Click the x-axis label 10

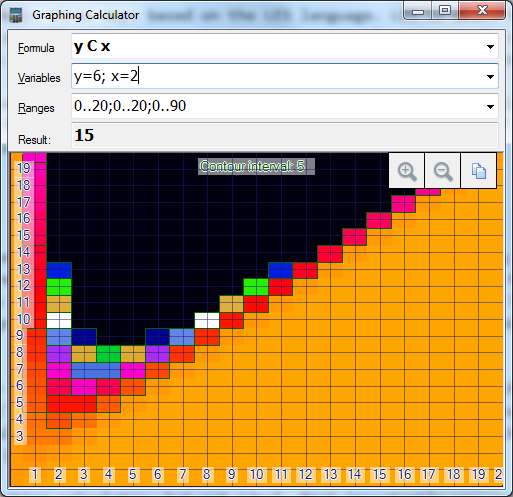pyautogui.click(x=256, y=474)
